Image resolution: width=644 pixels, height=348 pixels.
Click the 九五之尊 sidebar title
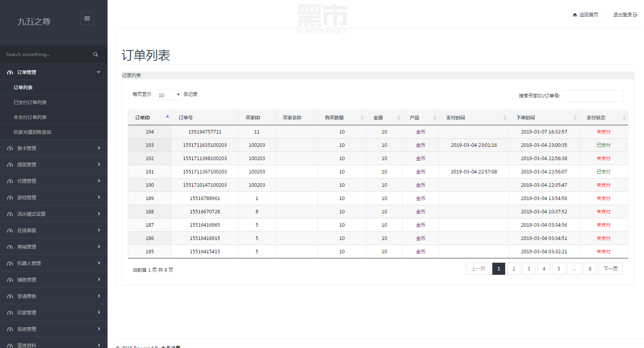(x=34, y=22)
